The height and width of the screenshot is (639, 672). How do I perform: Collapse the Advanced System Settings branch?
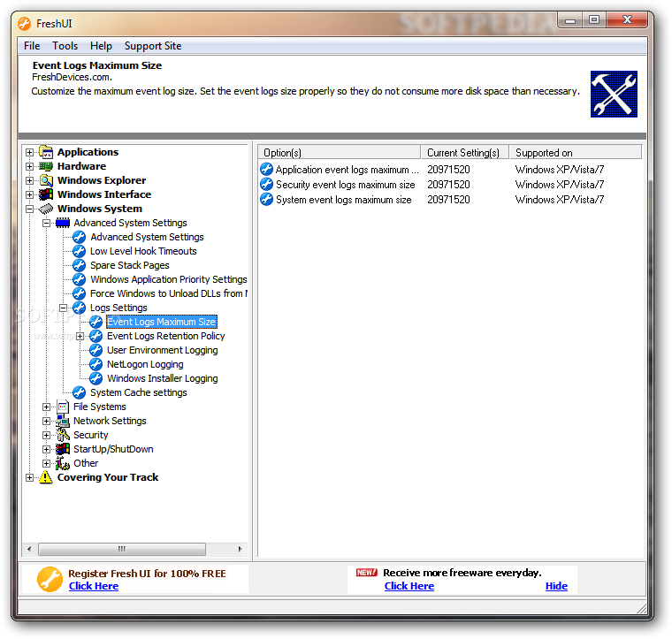(46, 223)
